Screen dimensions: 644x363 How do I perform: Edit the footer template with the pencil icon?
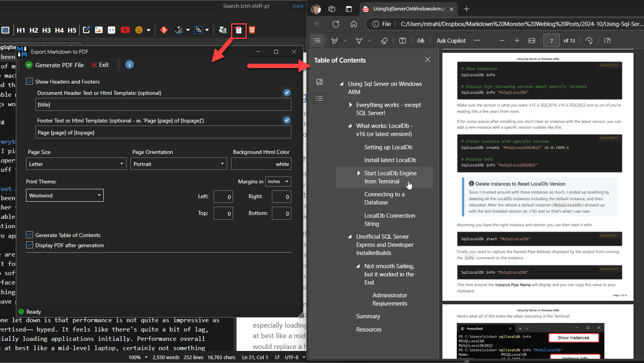287,120
